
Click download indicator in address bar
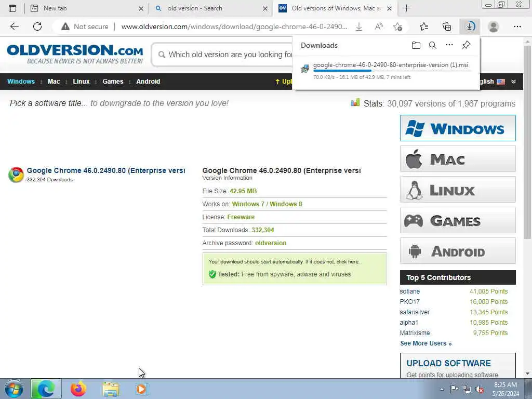(x=358, y=27)
